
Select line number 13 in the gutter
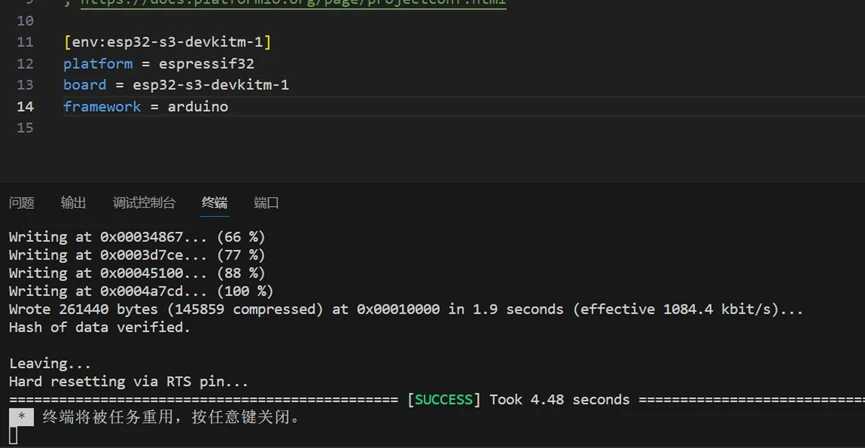click(26, 85)
